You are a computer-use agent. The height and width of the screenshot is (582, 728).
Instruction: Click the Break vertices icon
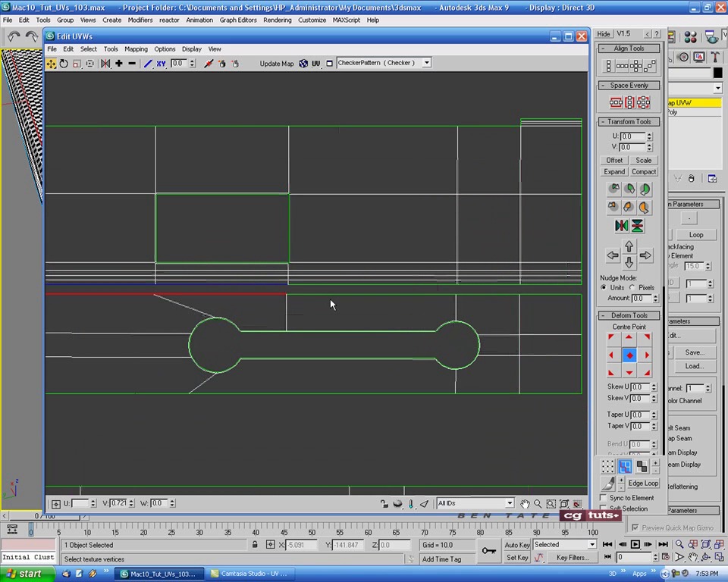point(209,64)
